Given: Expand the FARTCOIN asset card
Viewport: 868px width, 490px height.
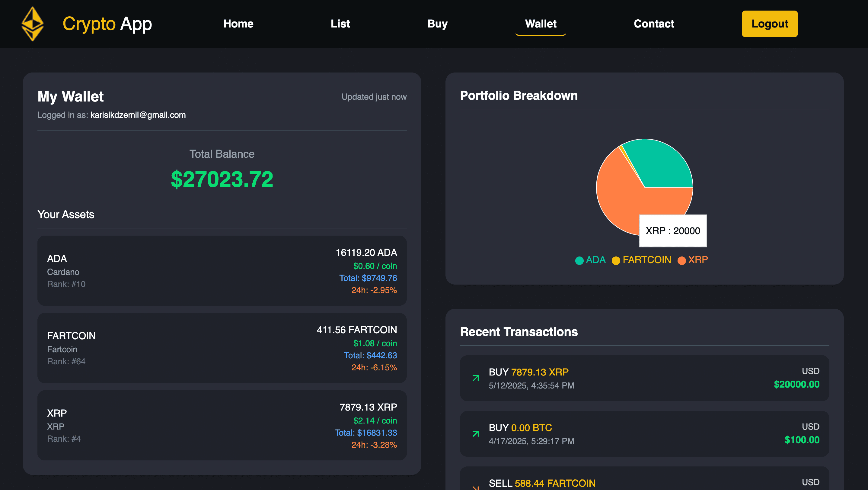Looking at the screenshot, I should [x=222, y=348].
